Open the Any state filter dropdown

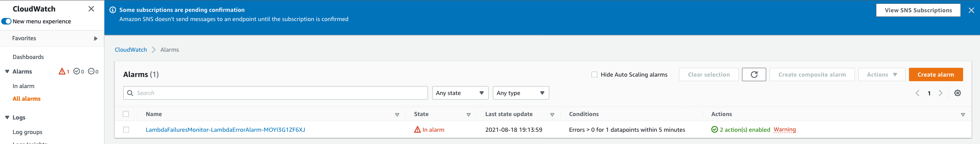coord(460,93)
